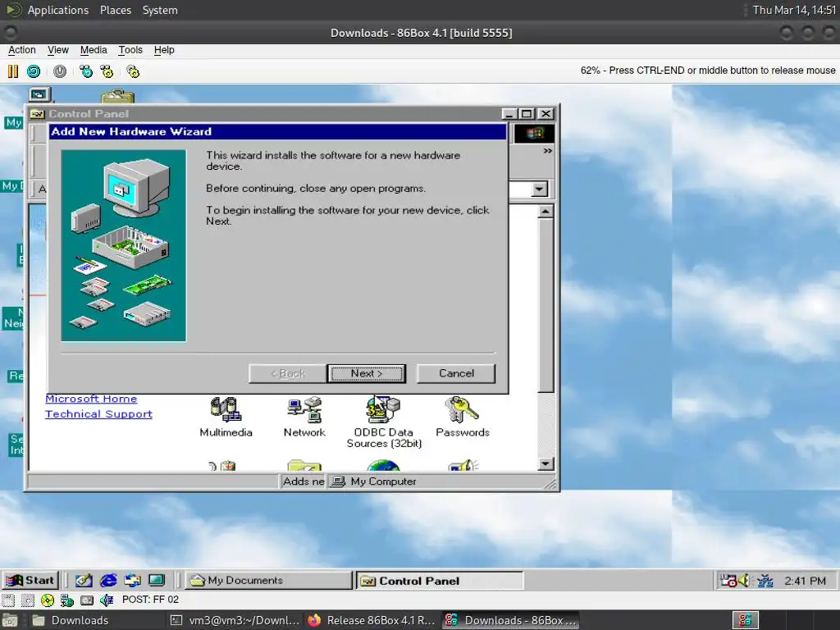Screen dimensions: 840x630
Task: Open the Network control panel icon
Action: pos(304,417)
